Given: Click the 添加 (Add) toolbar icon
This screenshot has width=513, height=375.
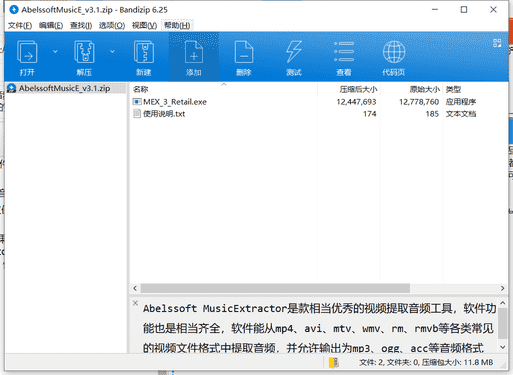Looking at the screenshot, I should [x=194, y=52].
